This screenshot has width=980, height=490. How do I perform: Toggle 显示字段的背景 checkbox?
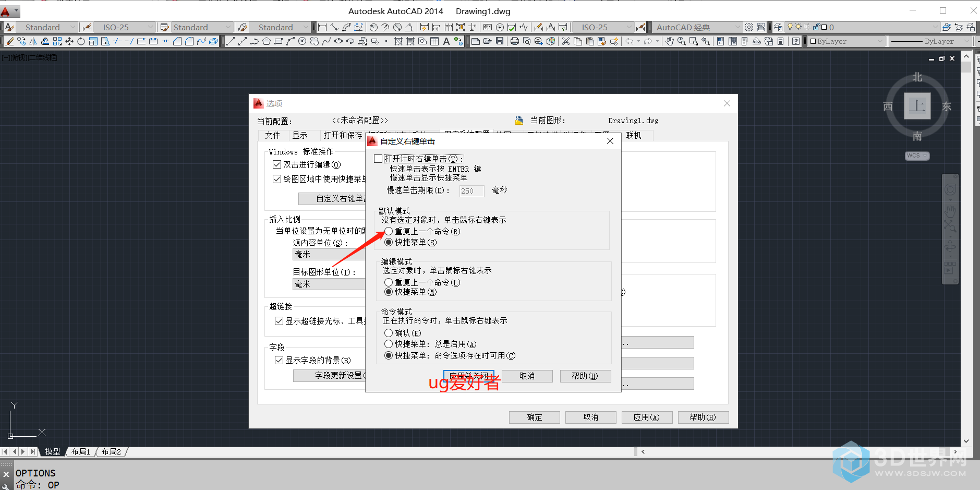pyautogui.click(x=279, y=360)
